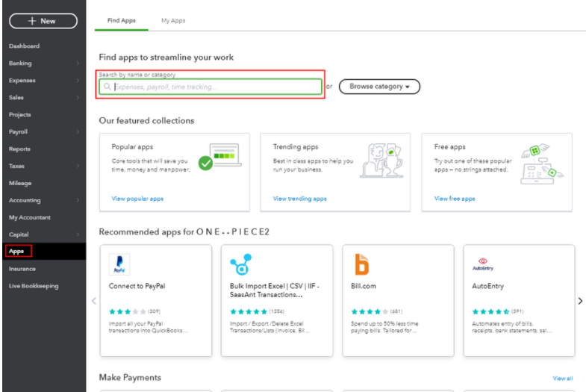Click the AutoEntry description text
Screen dimensions: 586x392
[511, 327]
